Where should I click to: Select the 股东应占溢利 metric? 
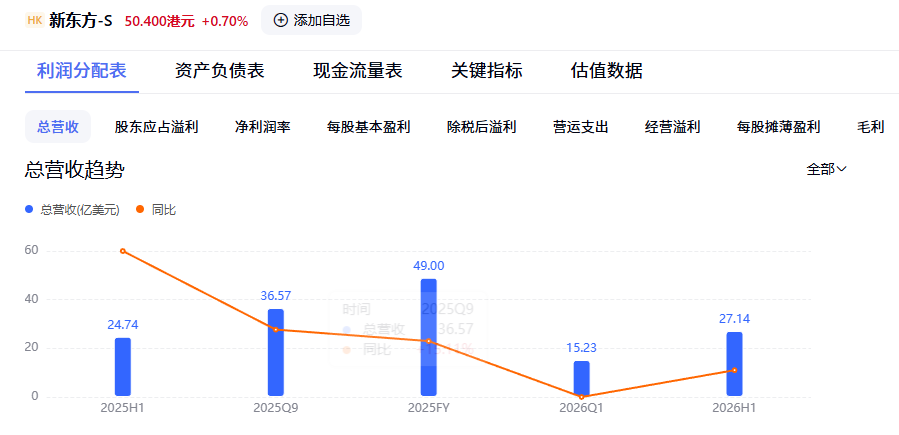[x=156, y=127]
